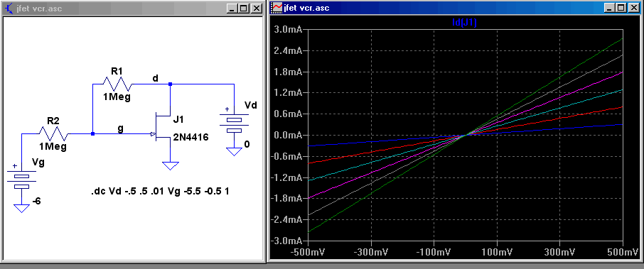Select the R2 resistor symbol
644x269 pixels.
(x=53, y=133)
